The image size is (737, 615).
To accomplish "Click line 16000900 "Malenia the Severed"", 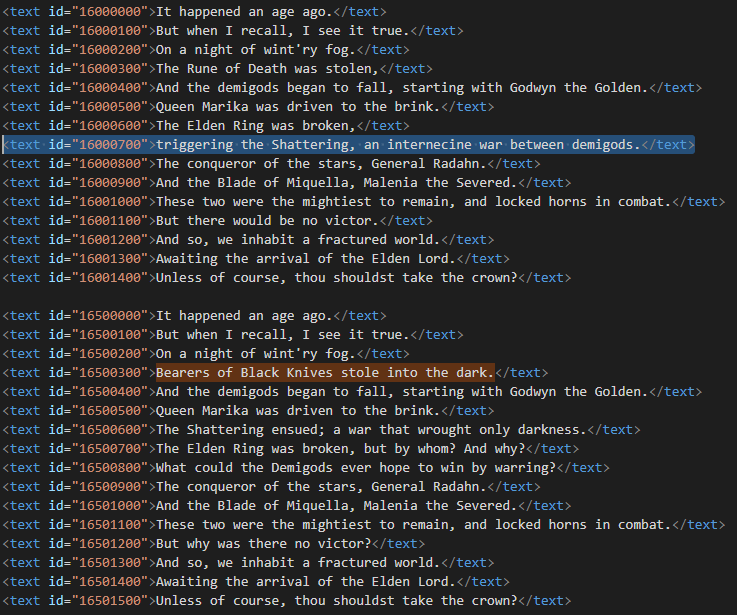I will tap(287, 182).
